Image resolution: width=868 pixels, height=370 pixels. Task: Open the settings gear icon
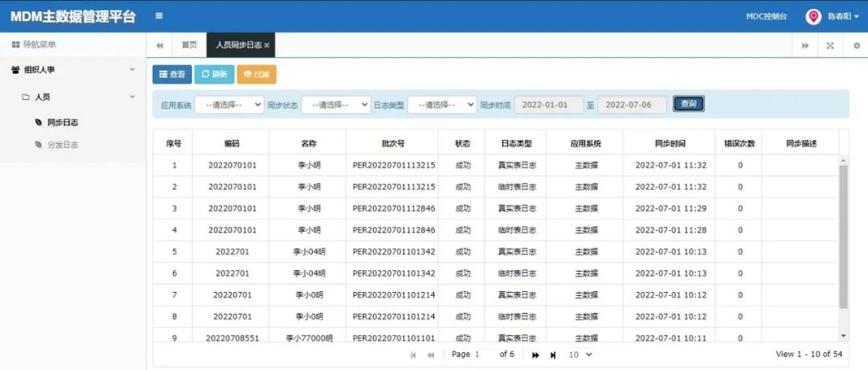857,45
